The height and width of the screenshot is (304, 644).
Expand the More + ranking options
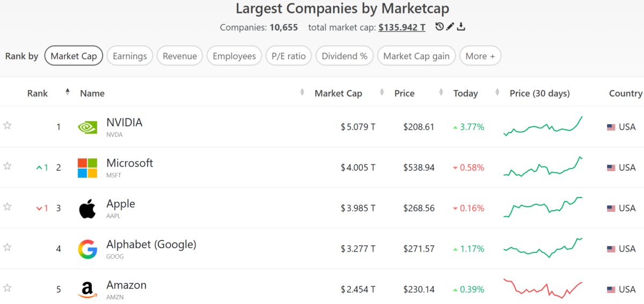[480, 56]
